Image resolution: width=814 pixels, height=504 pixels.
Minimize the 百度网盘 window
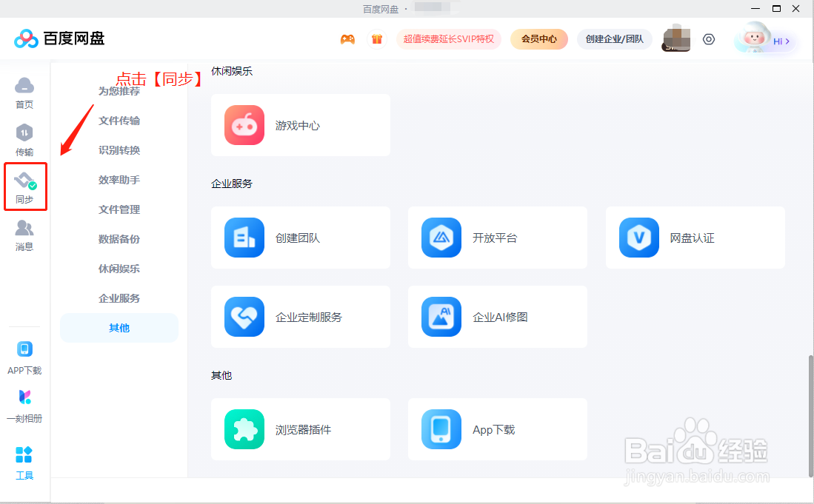(755, 9)
